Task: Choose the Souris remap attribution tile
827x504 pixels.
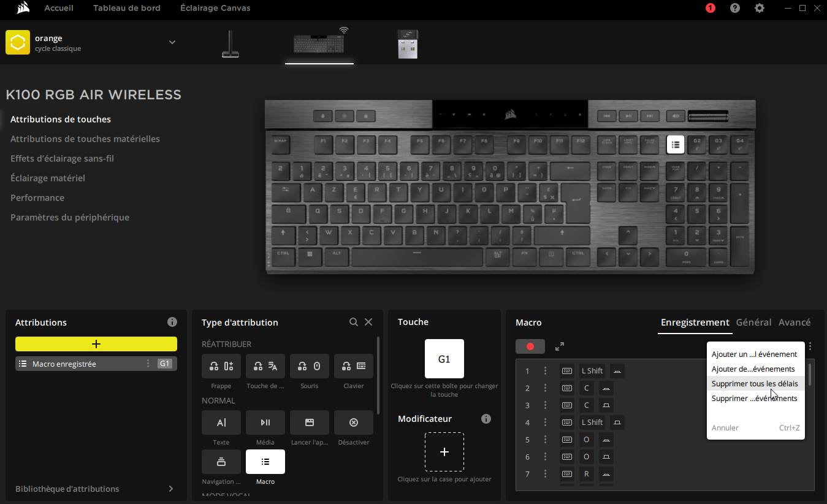Action: 310,366
